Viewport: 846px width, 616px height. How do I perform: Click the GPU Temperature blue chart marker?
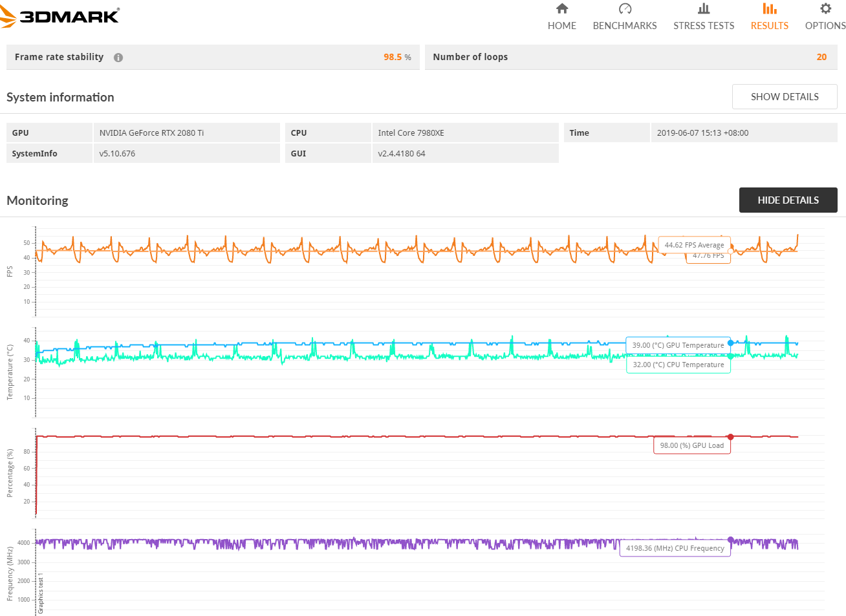[730, 343]
